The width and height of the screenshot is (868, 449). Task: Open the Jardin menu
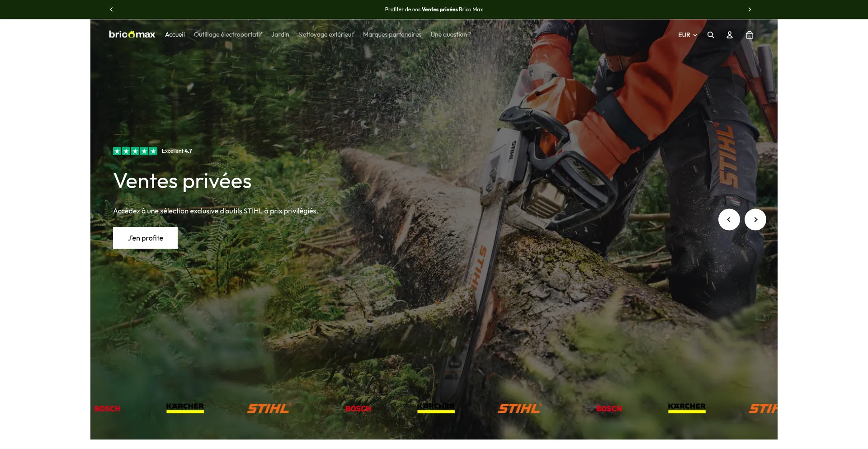click(x=280, y=34)
